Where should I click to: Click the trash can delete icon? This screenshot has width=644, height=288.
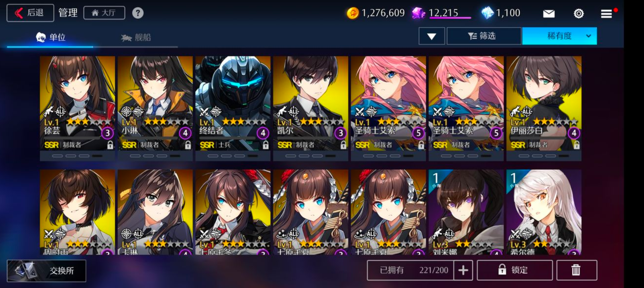pos(577,270)
